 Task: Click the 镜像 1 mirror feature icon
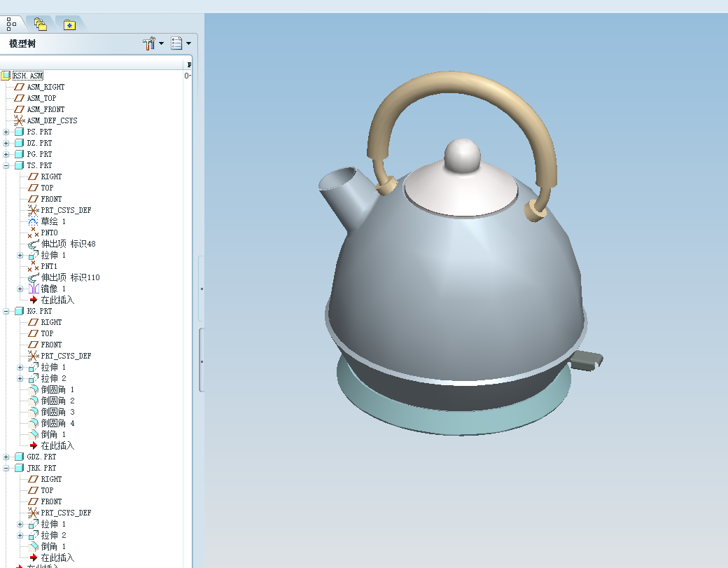[x=33, y=289]
